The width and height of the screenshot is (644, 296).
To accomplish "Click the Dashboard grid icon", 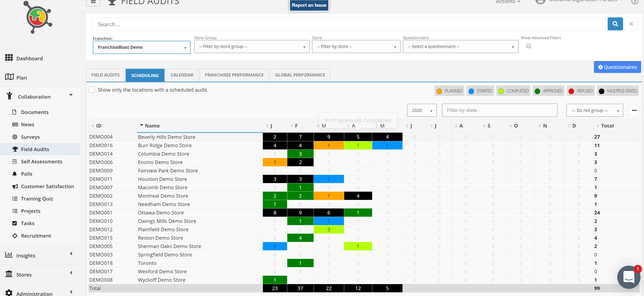I will tap(9, 57).
